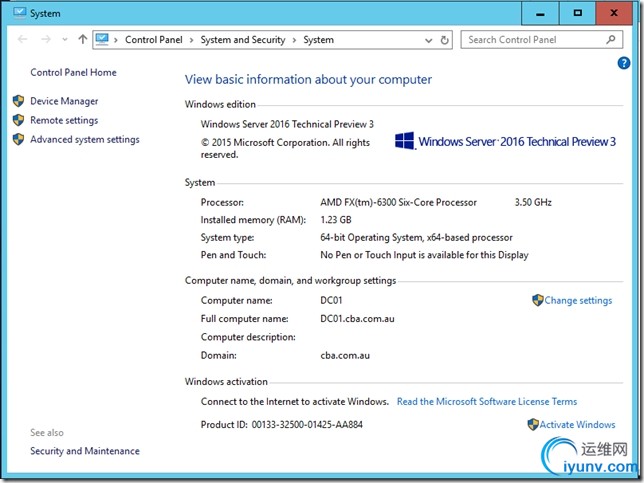The width and height of the screenshot is (644, 483).
Task: Open Security and Maintenance link
Action: pyautogui.click(x=85, y=451)
